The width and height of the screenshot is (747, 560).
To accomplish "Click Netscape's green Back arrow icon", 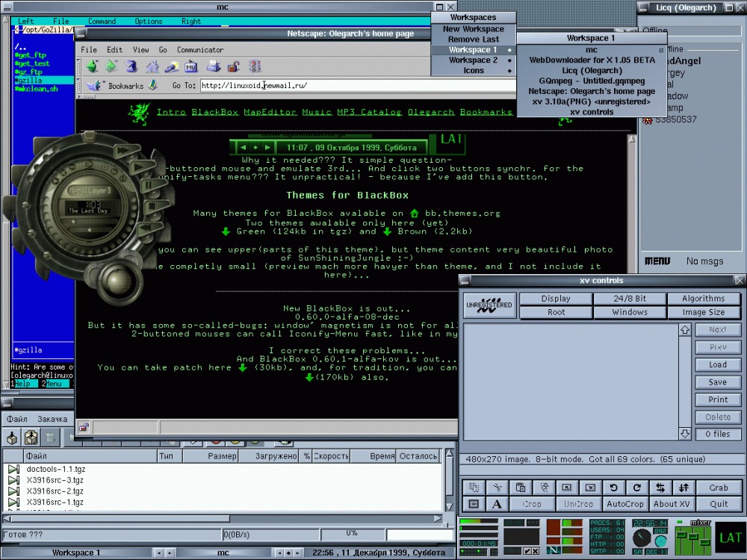I will [x=92, y=66].
